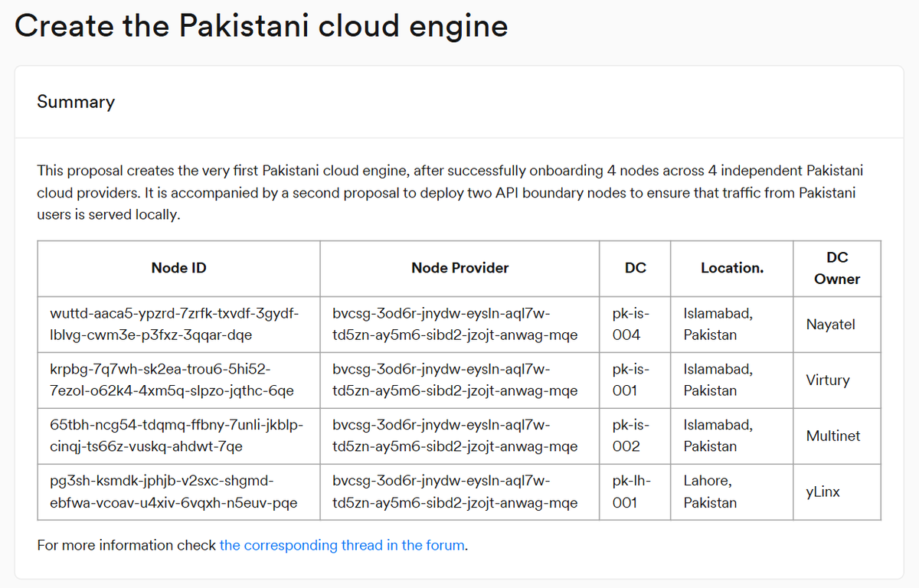
Task: Select the 'Summary' section heading
Action: coord(76,102)
